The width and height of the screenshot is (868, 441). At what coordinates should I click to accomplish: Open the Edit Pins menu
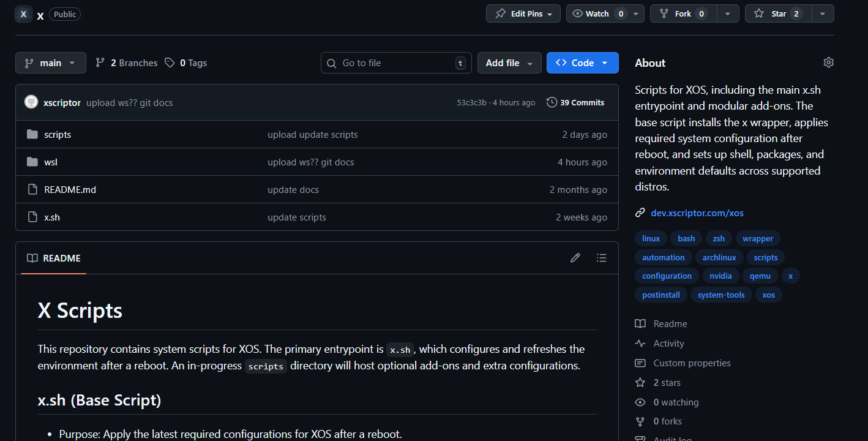pos(523,13)
